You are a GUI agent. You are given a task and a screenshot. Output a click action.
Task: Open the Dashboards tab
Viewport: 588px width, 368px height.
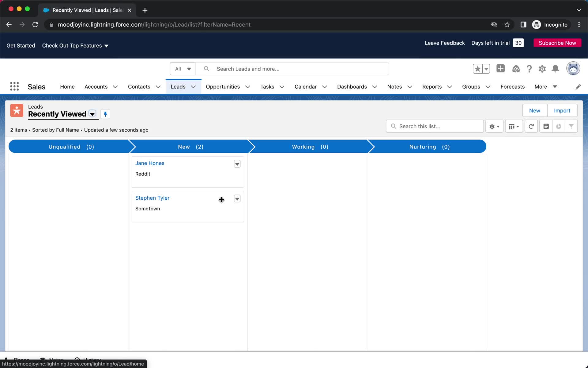coord(352,87)
